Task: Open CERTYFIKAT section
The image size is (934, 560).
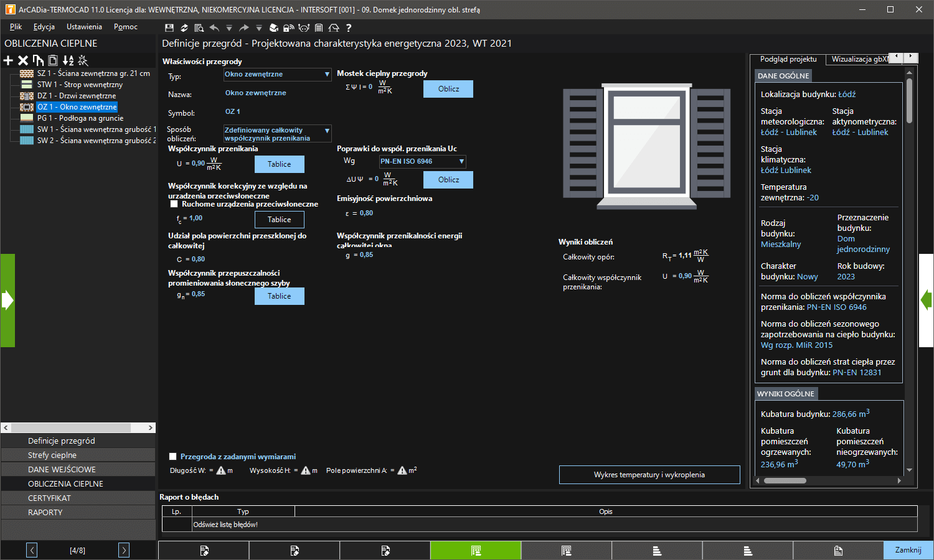Action: coord(78,498)
